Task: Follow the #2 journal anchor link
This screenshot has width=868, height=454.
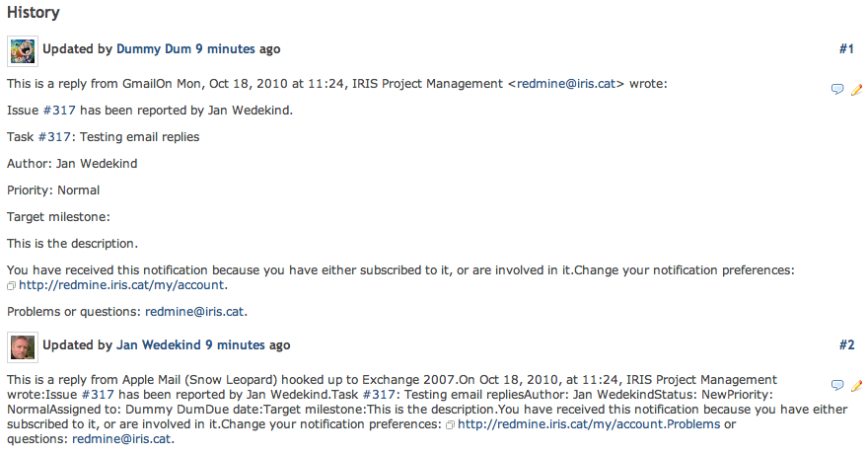Action: pos(846,344)
